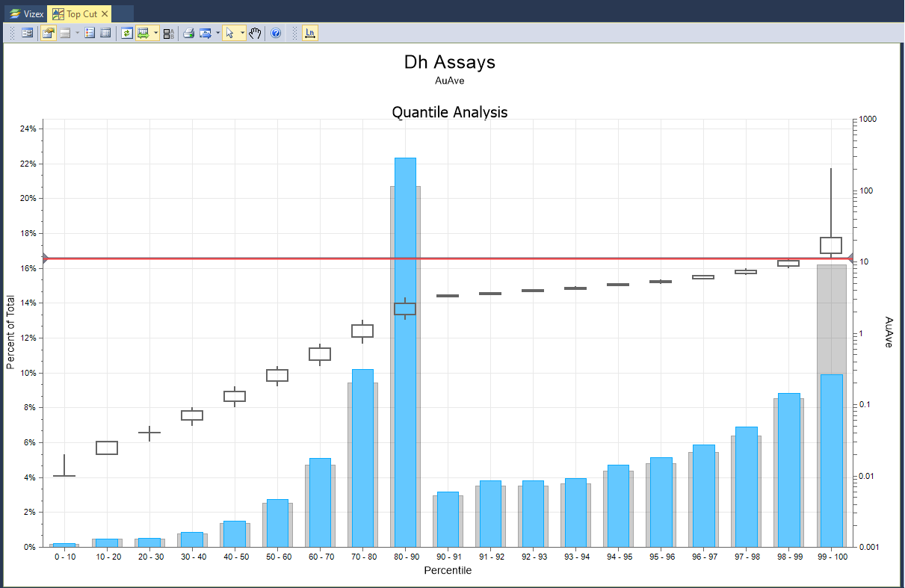Click the legend list icon
Viewport: 905px width, 588px height.
90,34
